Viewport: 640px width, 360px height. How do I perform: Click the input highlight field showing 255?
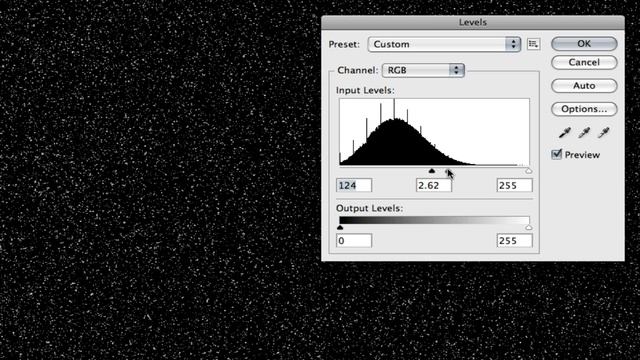(515, 185)
